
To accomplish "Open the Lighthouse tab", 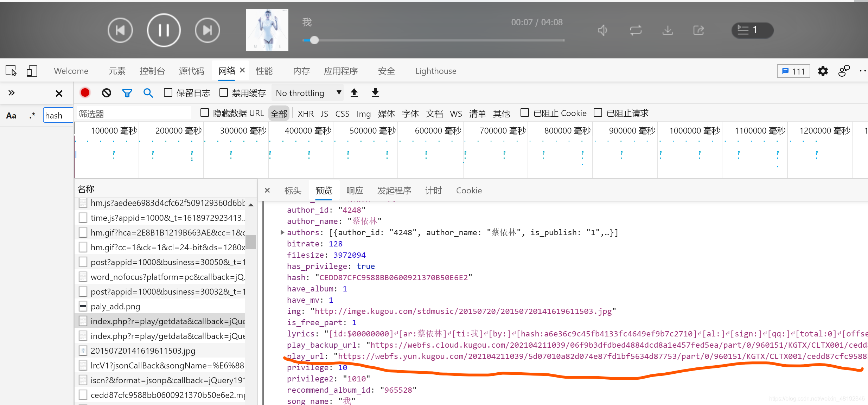I will (436, 71).
